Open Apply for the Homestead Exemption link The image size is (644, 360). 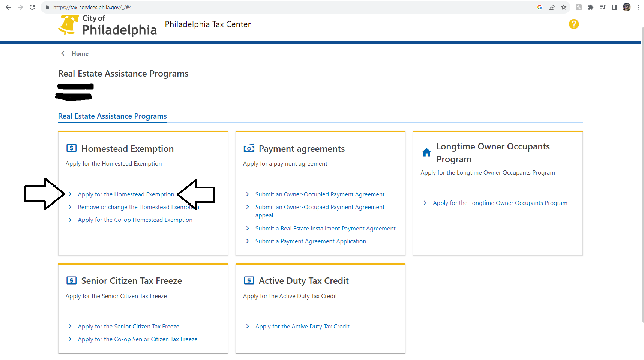(126, 194)
